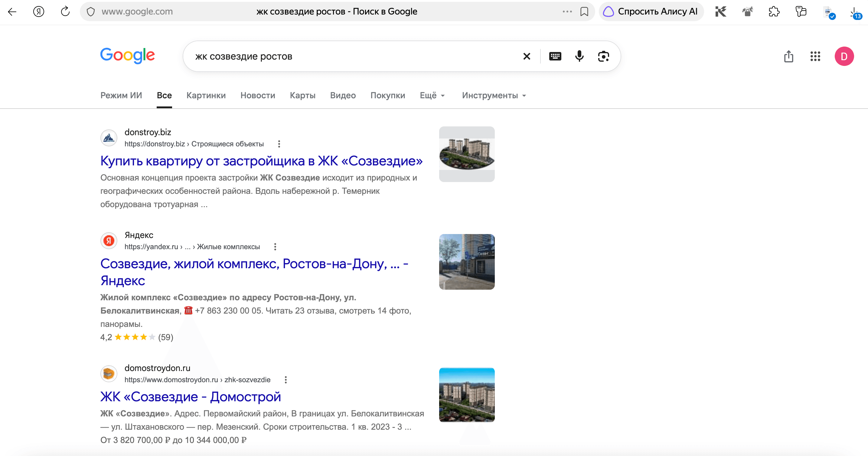The image size is (868, 456).
Task: Switch to Новости tab
Action: [x=258, y=96]
